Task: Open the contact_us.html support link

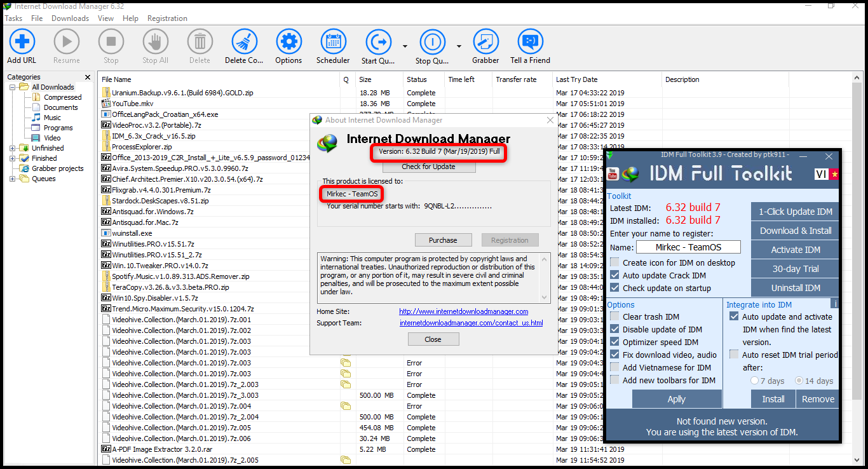Action: [x=471, y=323]
